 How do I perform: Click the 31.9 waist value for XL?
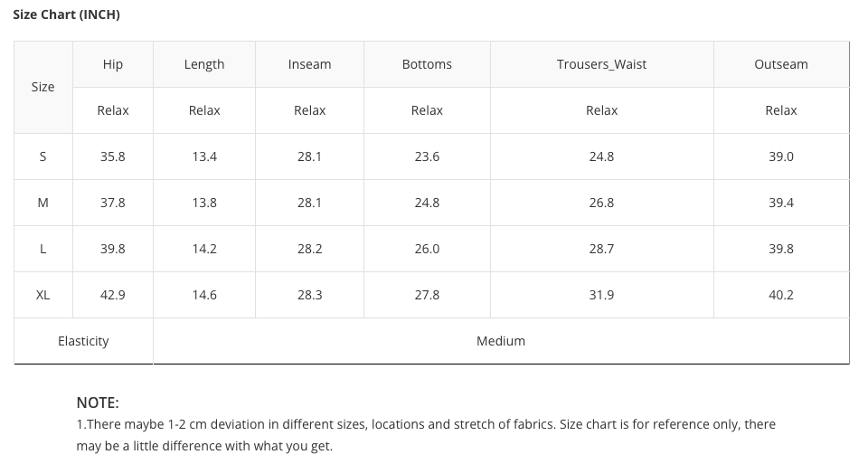point(602,295)
